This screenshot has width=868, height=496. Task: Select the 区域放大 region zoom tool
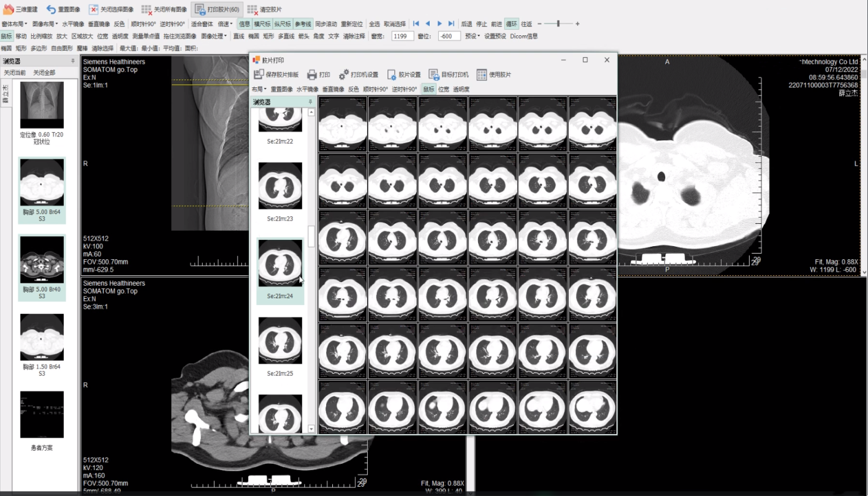point(82,36)
